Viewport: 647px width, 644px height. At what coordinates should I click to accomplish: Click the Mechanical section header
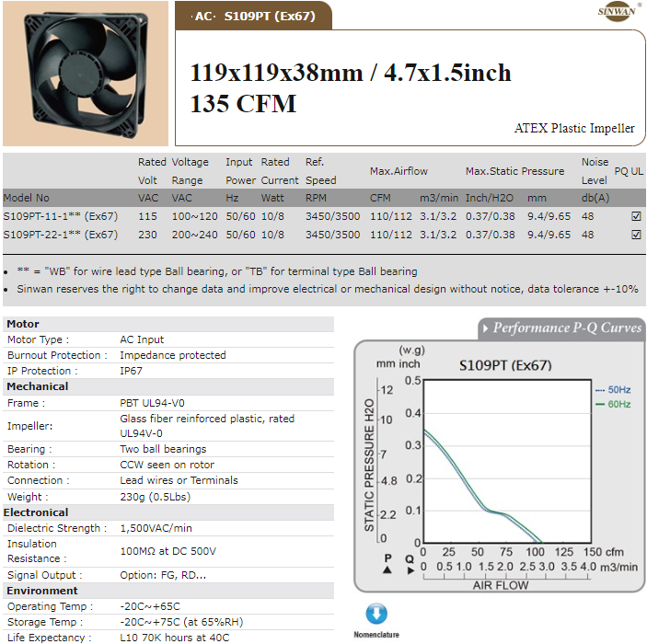38,386
